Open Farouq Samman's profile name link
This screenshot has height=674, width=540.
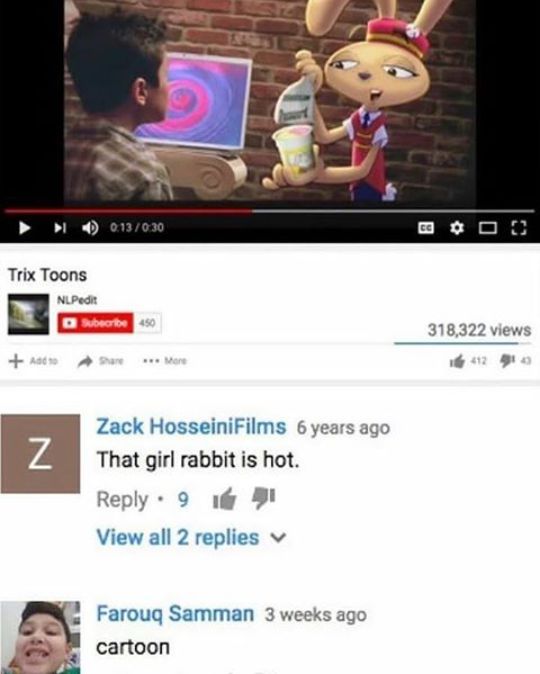pyautogui.click(x=175, y=613)
